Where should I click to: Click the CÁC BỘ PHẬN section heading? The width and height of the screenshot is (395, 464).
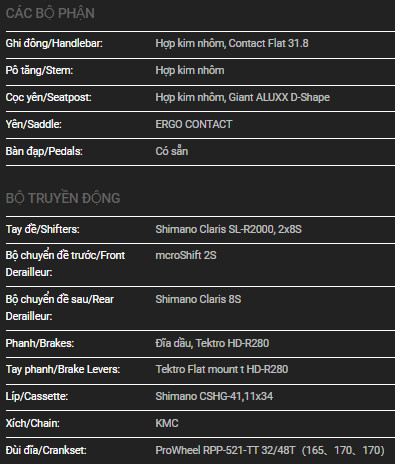tap(50, 13)
